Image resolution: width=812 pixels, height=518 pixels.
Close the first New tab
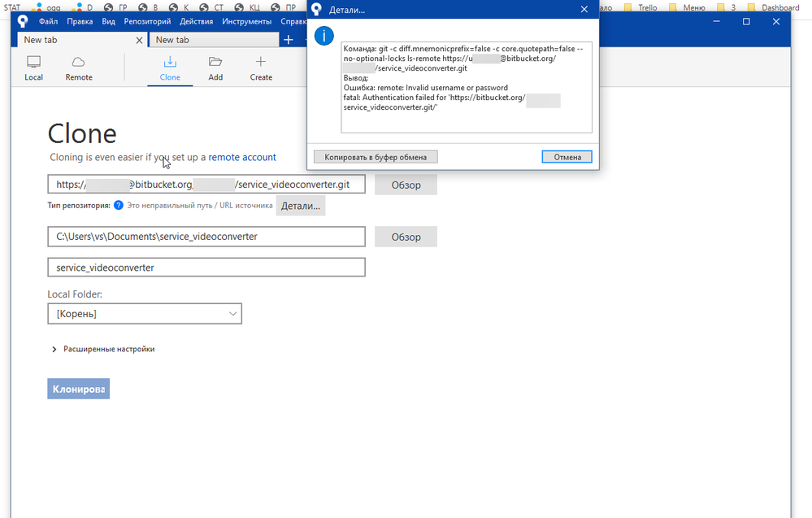[139, 40]
